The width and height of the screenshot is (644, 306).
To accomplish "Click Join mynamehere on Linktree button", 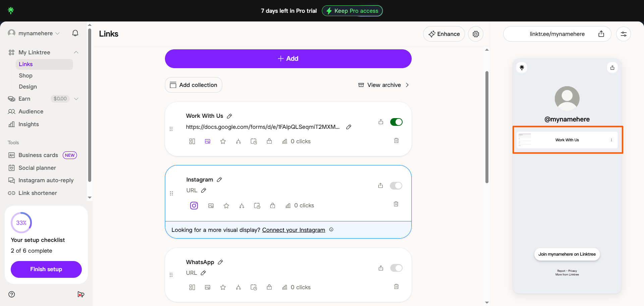I will pyautogui.click(x=567, y=254).
